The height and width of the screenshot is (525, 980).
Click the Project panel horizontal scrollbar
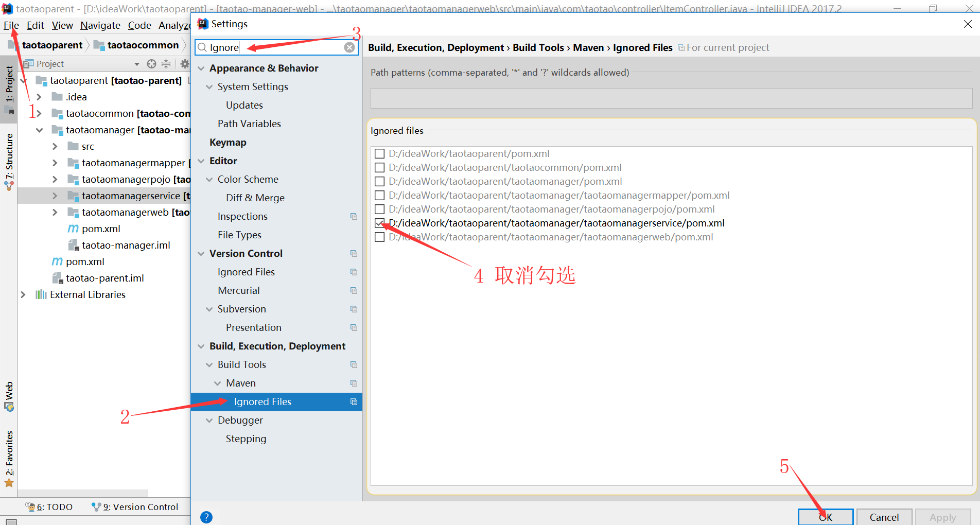(82, 493)
